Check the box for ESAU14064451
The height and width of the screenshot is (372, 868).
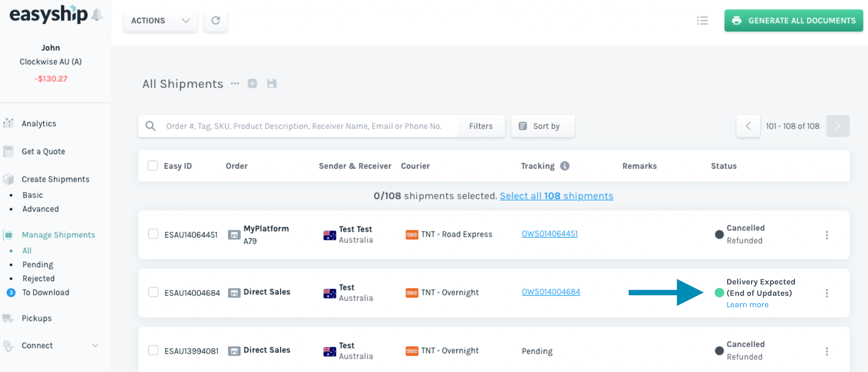(x=153, y=234)
